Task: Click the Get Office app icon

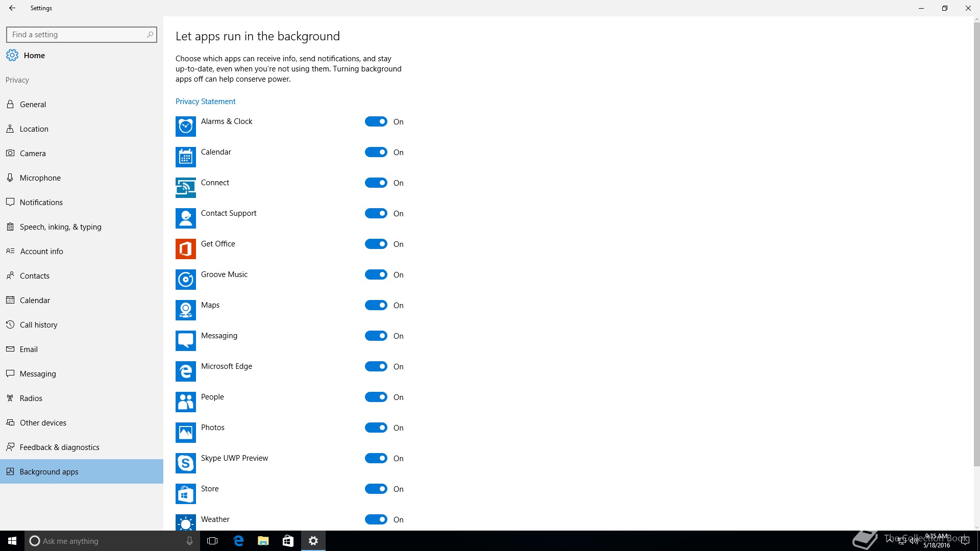Action: (185, 248)
